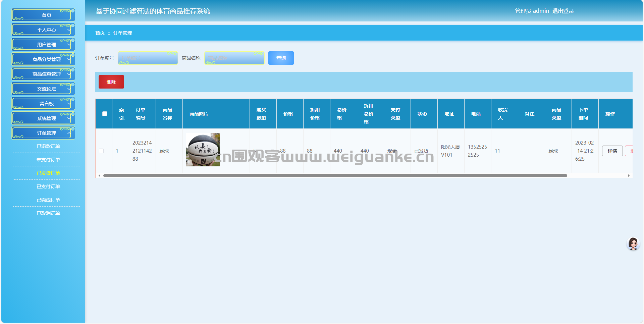Open the 已退款订单 submenu
Viewport: 644px width, 324px height.
click(47, 146)
